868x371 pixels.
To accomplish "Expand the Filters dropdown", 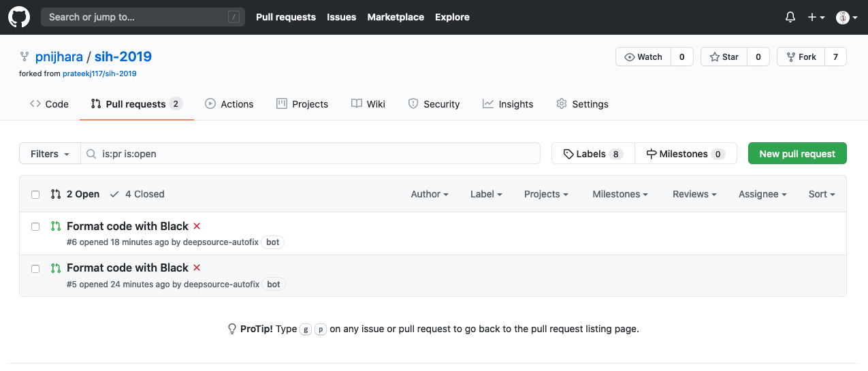I will coord(50,154).
